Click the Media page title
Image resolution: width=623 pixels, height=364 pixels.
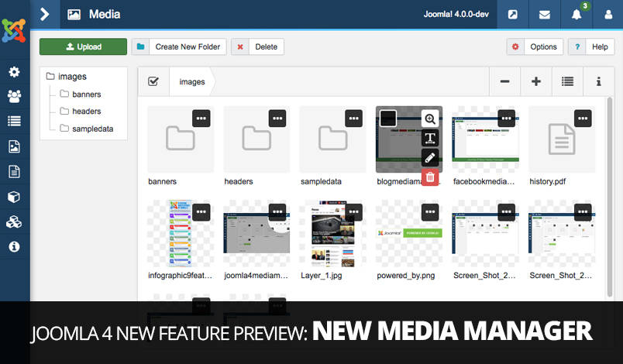point(105,14)
